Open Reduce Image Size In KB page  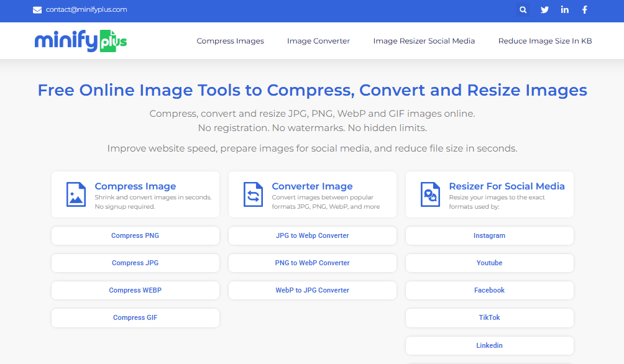click(544, 40)
